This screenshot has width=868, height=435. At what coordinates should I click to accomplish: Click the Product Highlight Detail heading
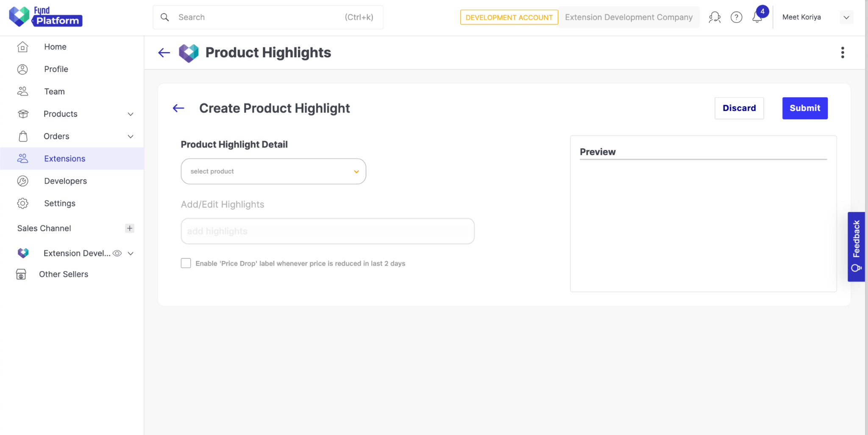[234, 144]
